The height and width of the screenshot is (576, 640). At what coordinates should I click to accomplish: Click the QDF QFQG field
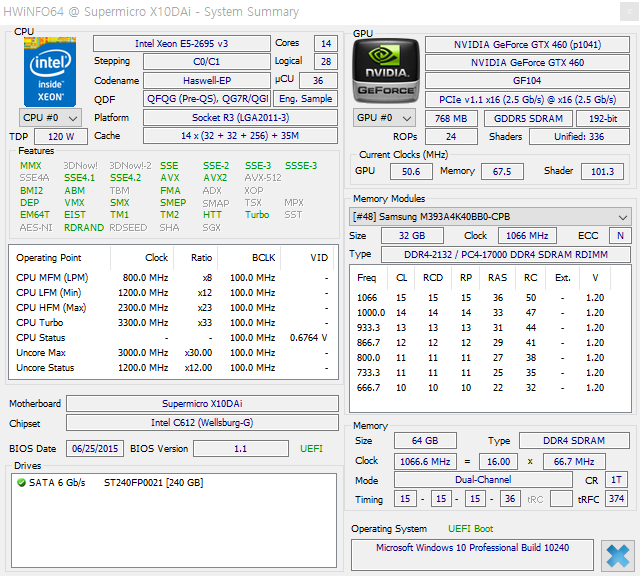[x=207, y=99]
